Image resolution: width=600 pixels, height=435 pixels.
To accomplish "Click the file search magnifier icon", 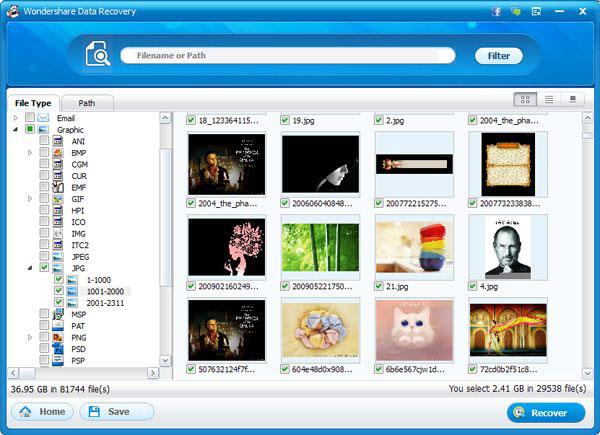I will [x=98, y=56].
